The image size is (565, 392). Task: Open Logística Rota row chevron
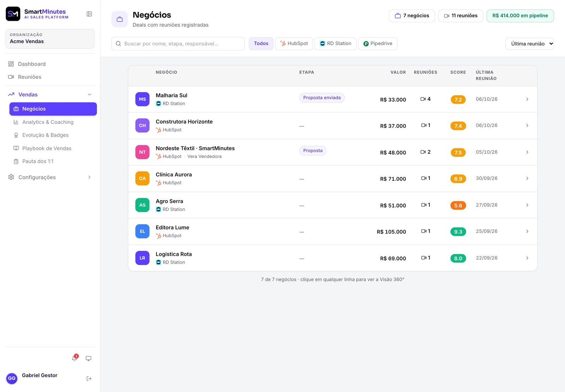[527, 258]
